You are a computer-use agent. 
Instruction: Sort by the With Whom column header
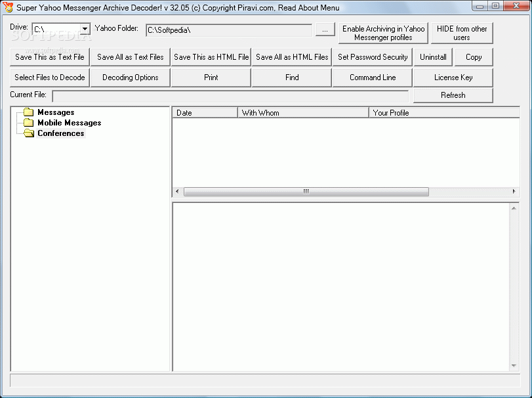click(303, 113)
